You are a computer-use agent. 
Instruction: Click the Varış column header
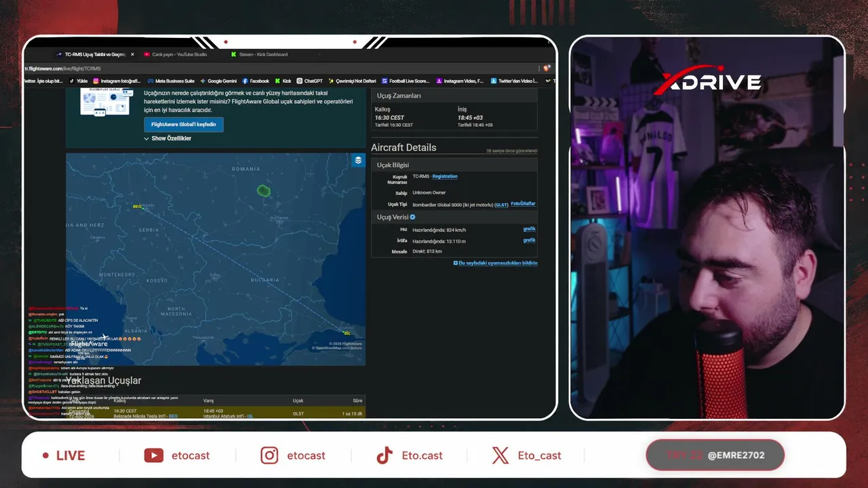pyautogui.click(x=208, y=401)
